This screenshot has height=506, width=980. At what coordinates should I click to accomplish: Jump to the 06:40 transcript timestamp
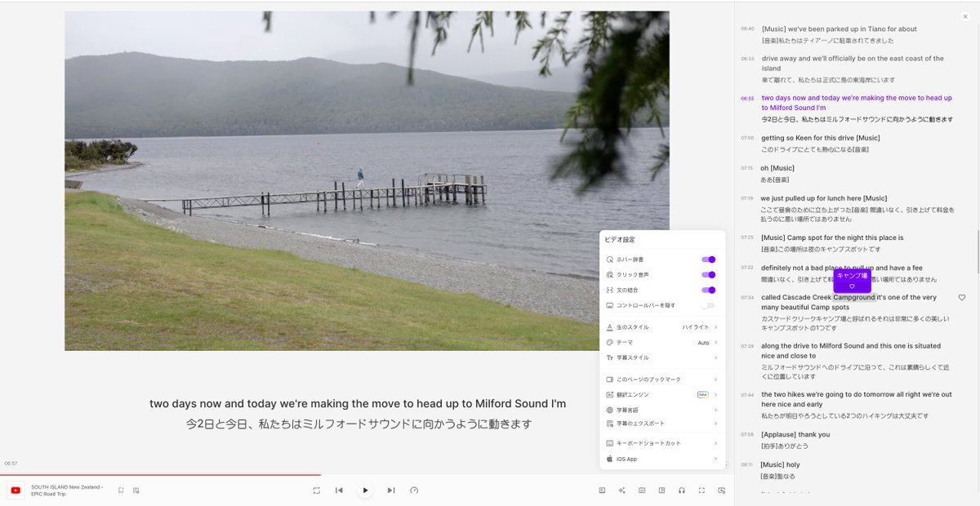click(747, 29)
